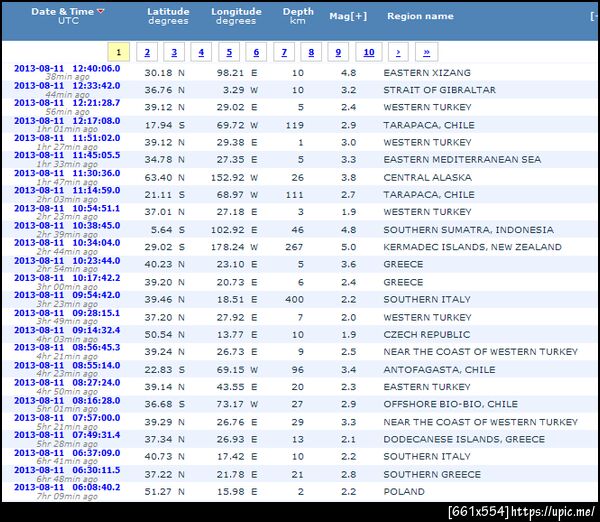Click the Region name column header
This screenshot has width=600, height=522.
click(420, 16)
